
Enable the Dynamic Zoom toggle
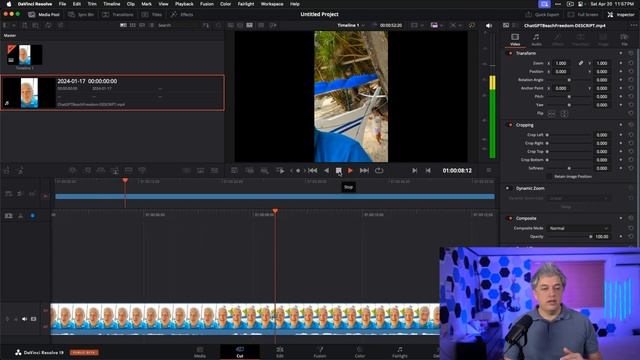(508, 188)
